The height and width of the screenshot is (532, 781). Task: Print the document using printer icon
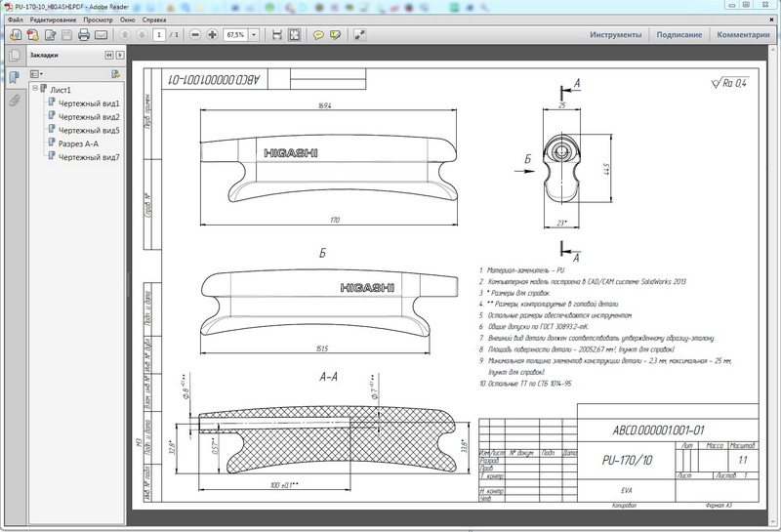[84, 35]
